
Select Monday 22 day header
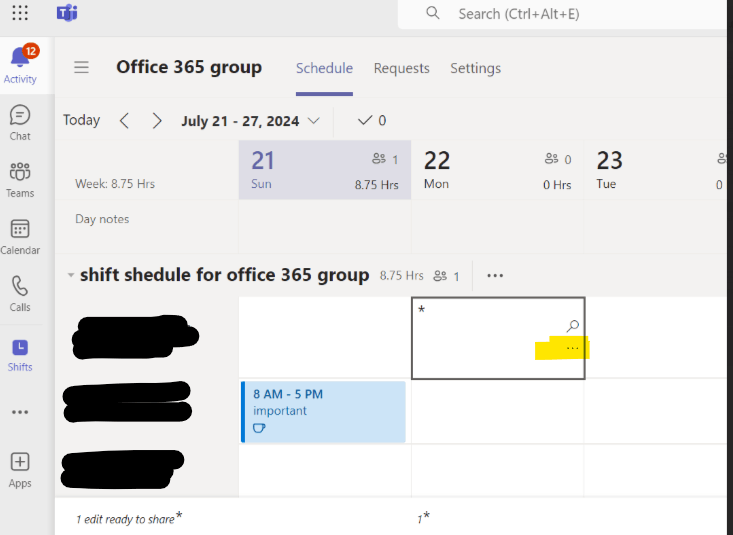498,170
